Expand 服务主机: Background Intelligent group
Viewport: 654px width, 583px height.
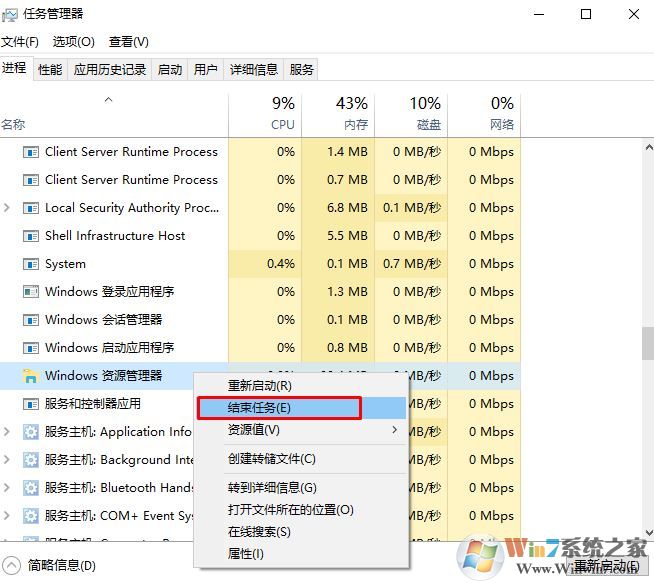6,460
